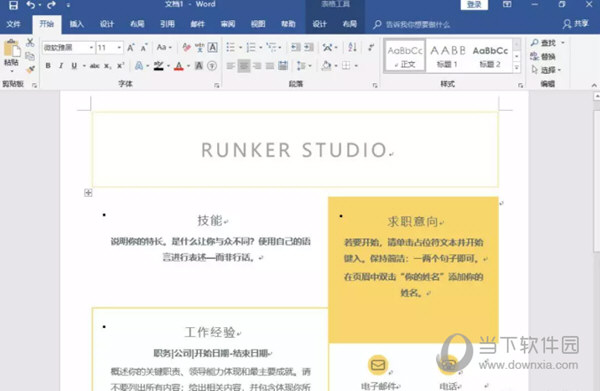Switch to the 引用 ribbon tab

[x=167, y=24]
